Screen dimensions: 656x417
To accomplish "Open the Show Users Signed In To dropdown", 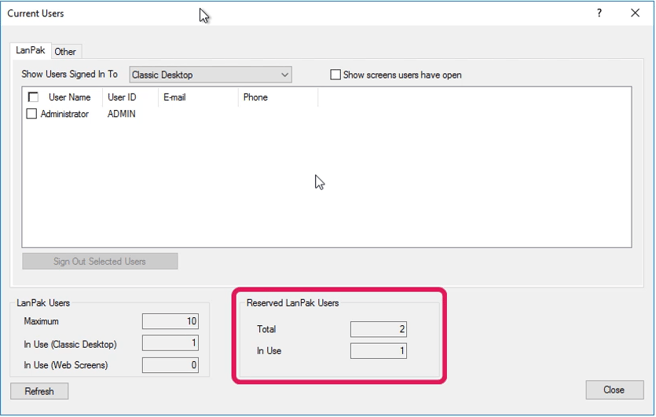I will (x=210, y=75).
